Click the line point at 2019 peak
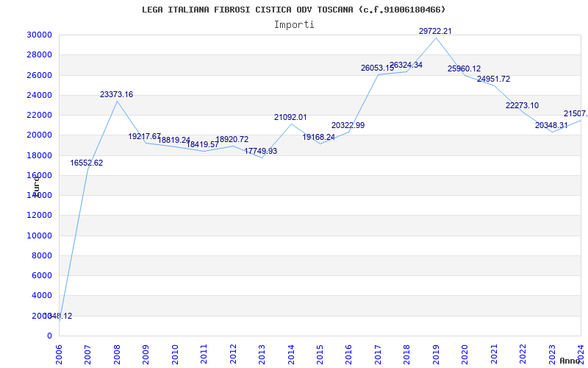This screenshot has height=368, width=588. coord(436,38)
